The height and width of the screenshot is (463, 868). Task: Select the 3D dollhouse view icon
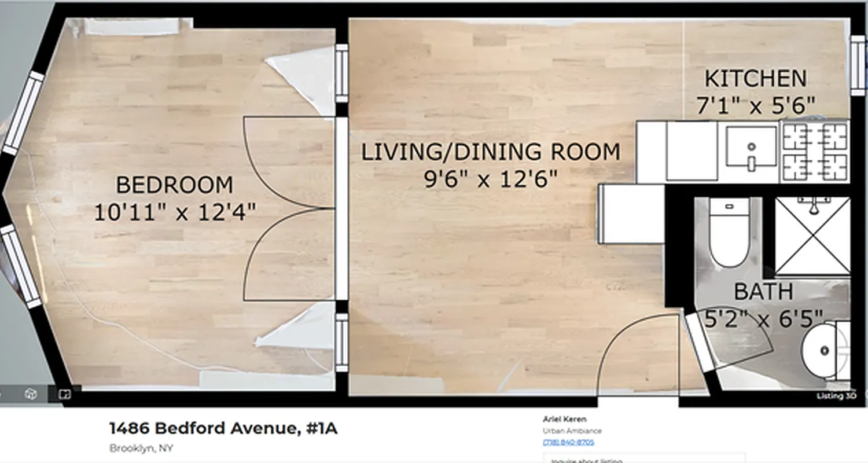coord(30,394)
